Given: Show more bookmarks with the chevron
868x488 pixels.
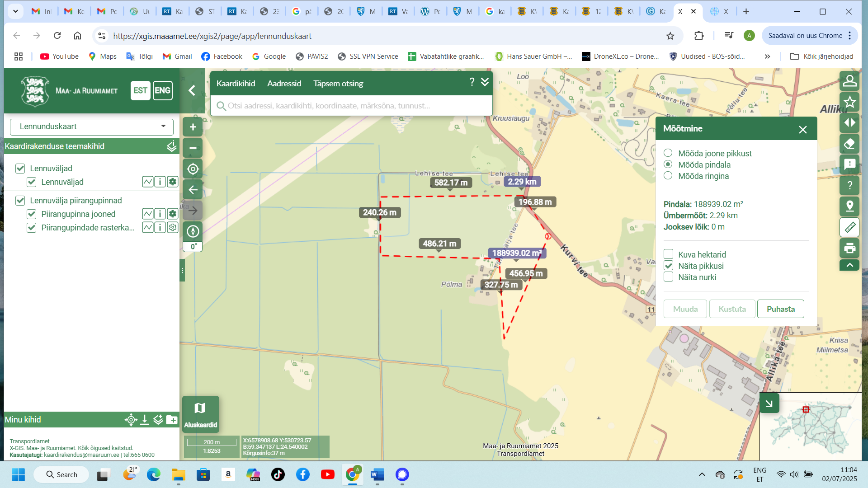Looking at the screenshot, I should (767, 56).
